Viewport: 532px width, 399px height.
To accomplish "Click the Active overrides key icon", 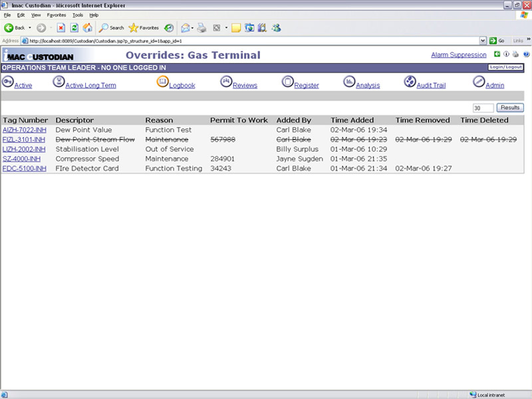I will tap(7, 82).
